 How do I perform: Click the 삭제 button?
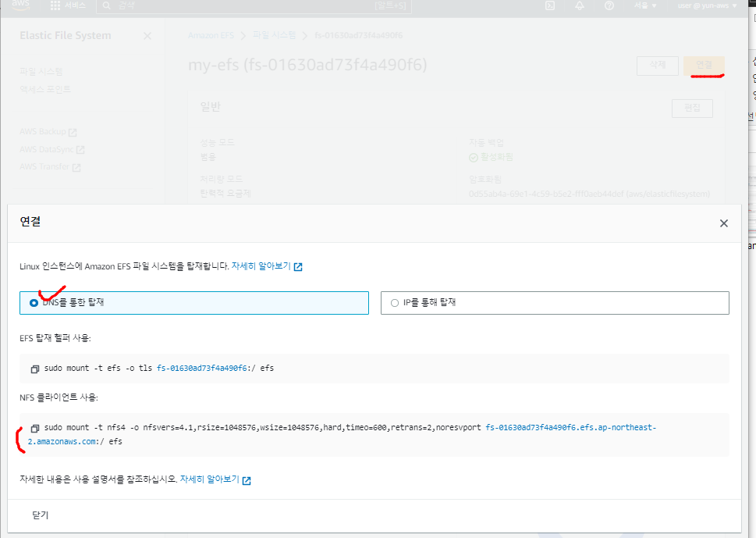[x=658, y=65]
